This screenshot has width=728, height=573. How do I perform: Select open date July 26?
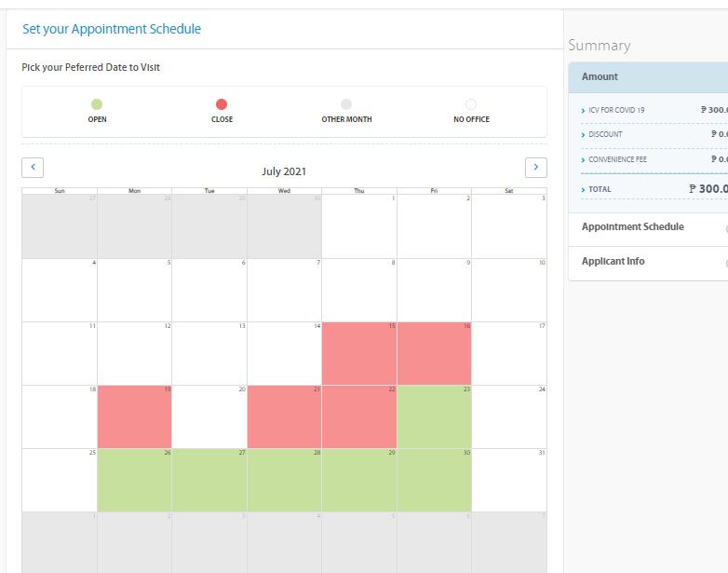(x=134, y=480)
